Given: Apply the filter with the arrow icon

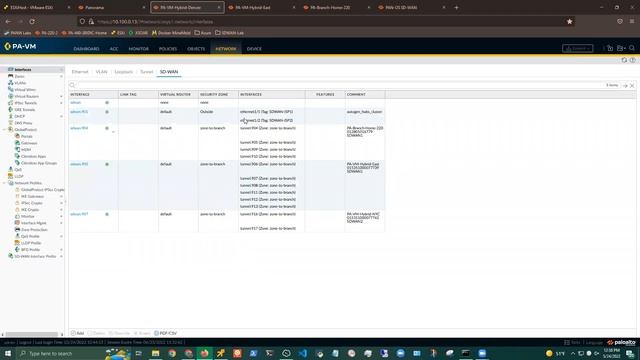Looking at the screenshot, I should (625, 85).
